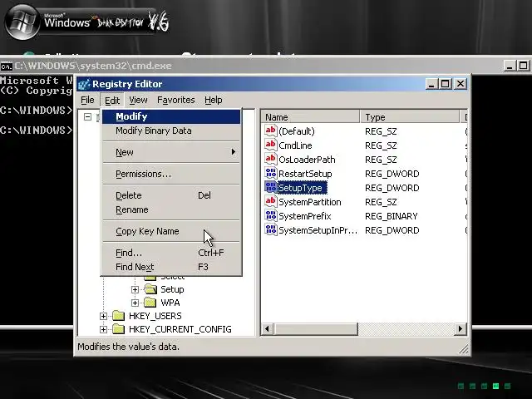Viewport: 532px width, 399px height.
Task: Select the Setup key label
Action: click(172, 289)
